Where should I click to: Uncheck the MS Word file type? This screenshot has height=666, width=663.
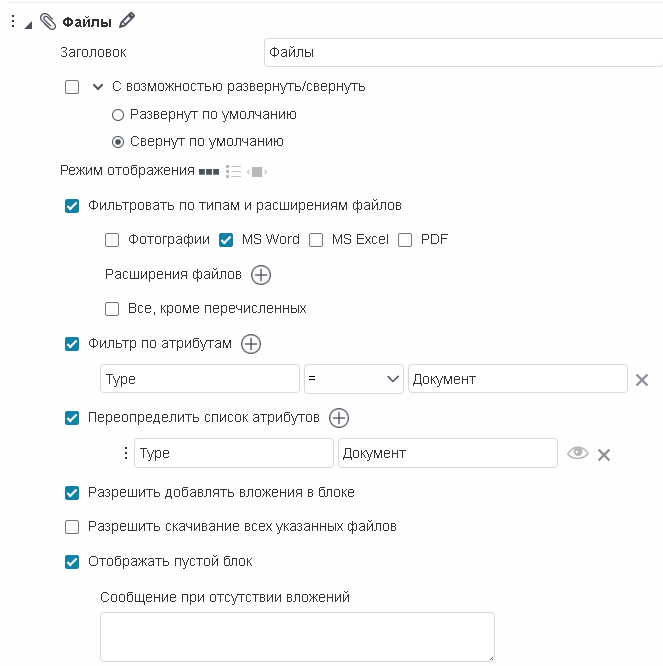pos(226,240)
